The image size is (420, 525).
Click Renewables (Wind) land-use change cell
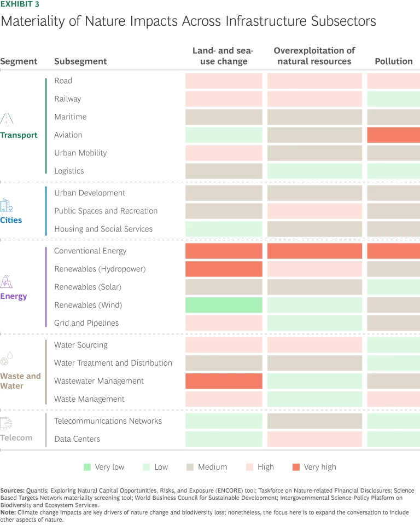(x=224, y=305)
